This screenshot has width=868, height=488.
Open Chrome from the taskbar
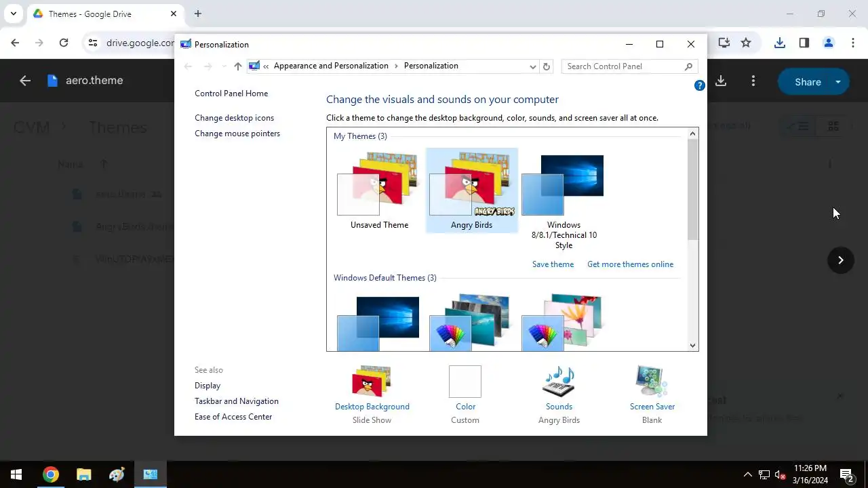(x=51, y=474)
